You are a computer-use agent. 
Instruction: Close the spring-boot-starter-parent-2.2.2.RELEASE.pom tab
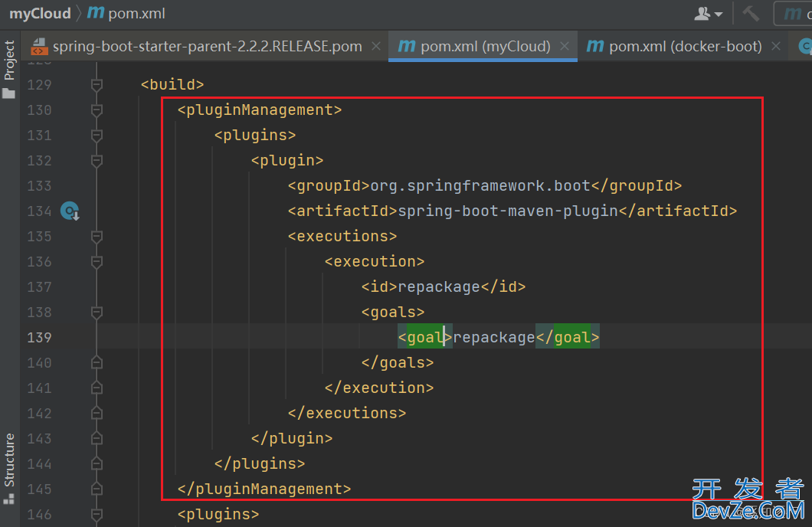[x=376, y=47]
